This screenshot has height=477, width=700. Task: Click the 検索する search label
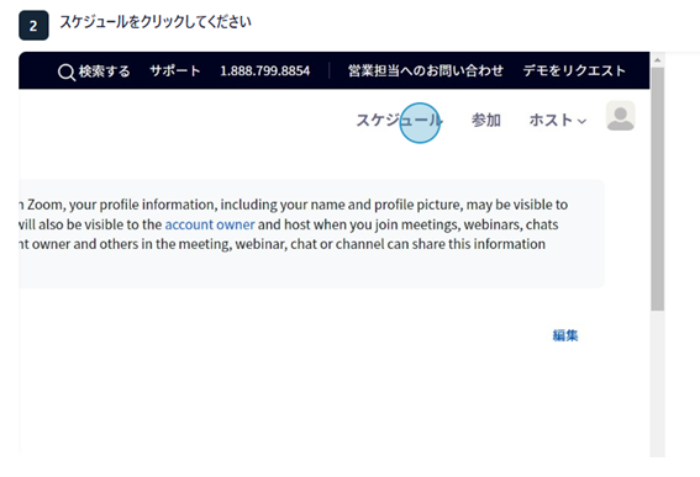coord(104,71)
